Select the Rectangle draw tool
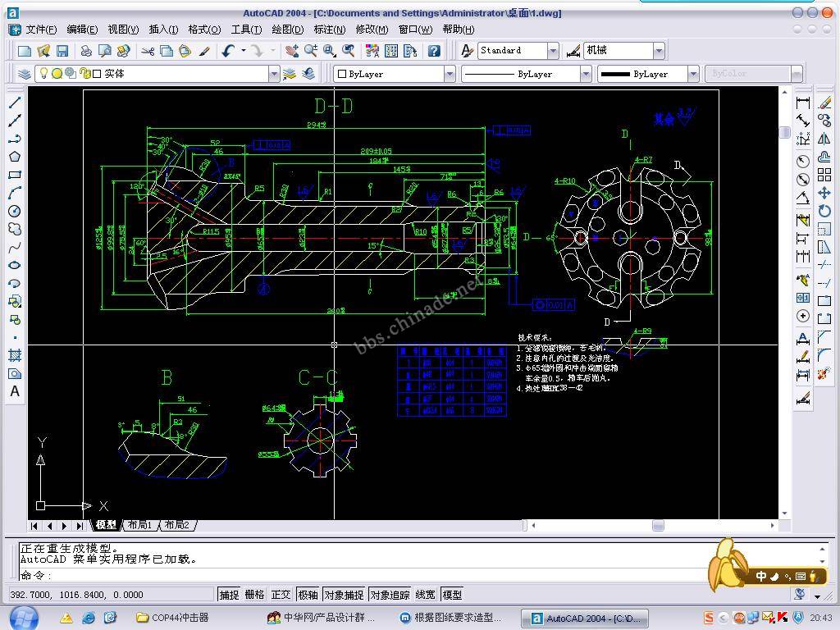This screenshot has height=630, width=840. (x=15, y=175)
